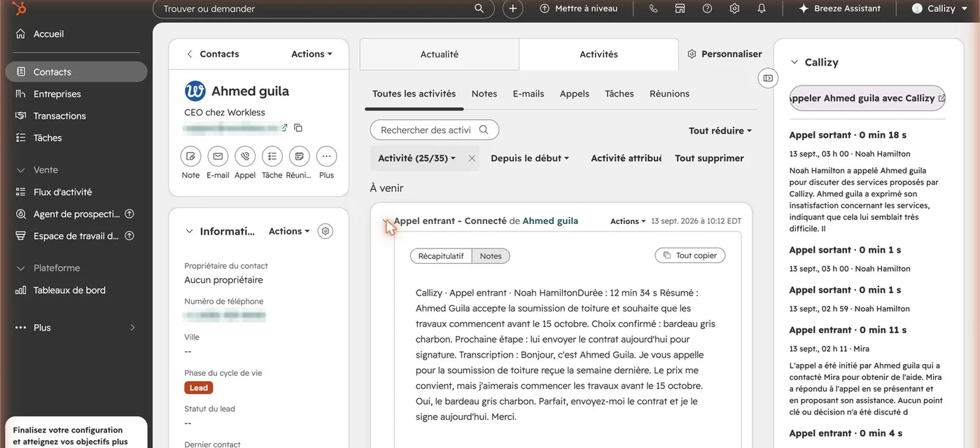Open Agent de prospection in sidebar
Image resolution: width=980 pixels, height=448 pixels.
pos(76,214)
